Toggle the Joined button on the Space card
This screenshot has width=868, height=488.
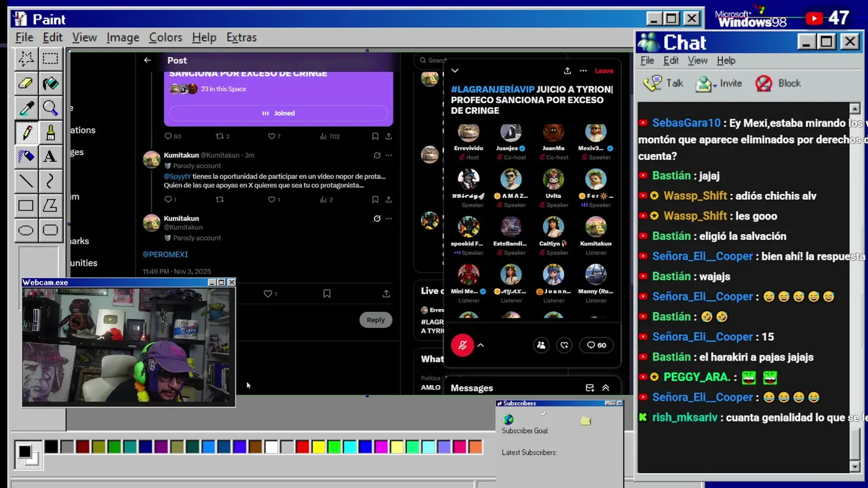tap(278, 113)
